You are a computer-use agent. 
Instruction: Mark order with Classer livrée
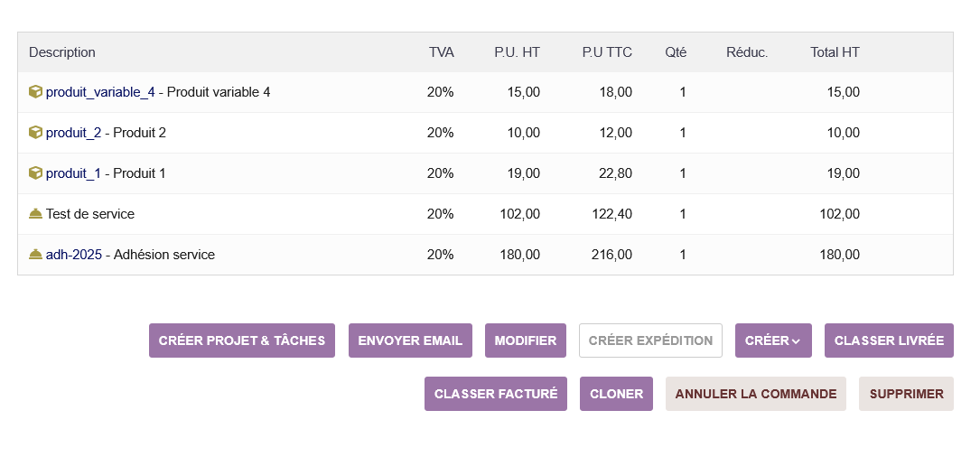point(889,340)
